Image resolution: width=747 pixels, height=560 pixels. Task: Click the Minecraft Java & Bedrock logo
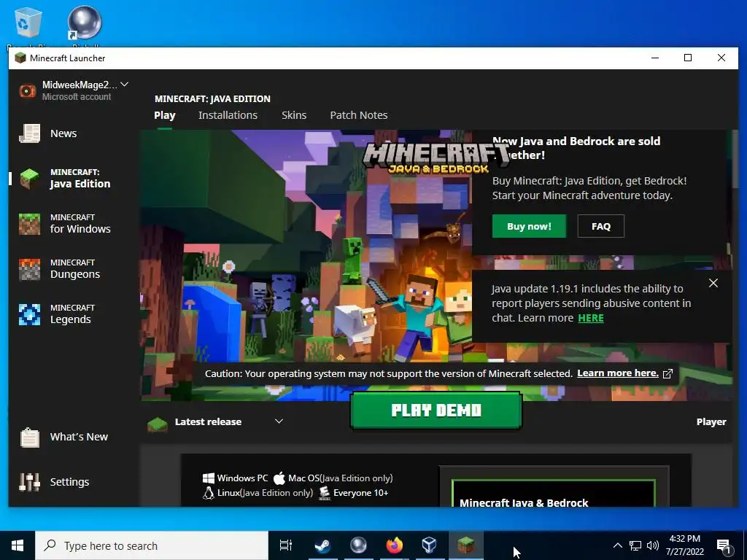click(x=436, y=157)
